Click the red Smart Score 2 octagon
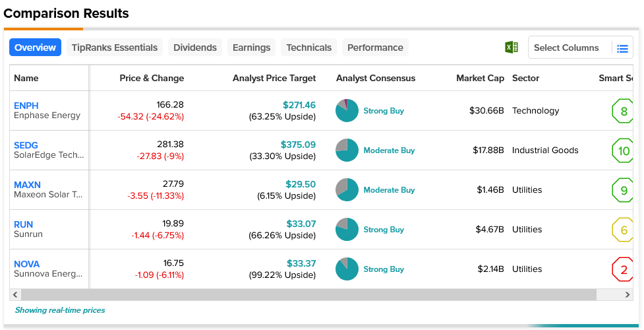 624,269
